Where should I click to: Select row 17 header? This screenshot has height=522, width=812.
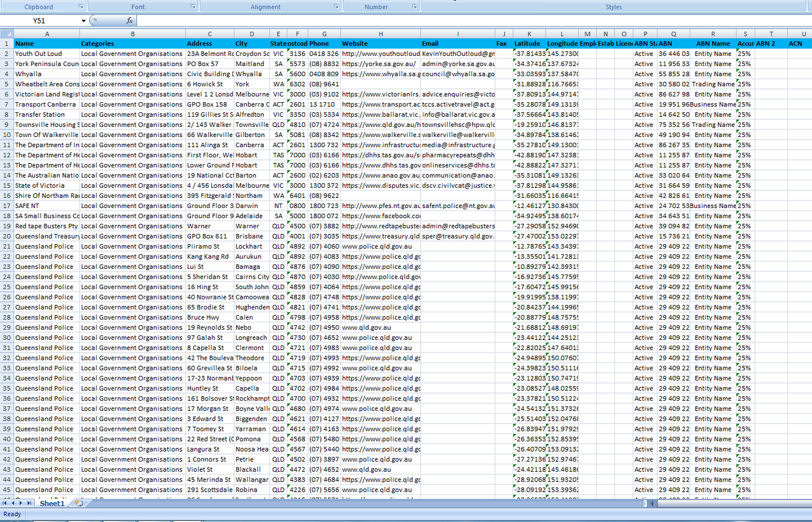coord(6,206)
